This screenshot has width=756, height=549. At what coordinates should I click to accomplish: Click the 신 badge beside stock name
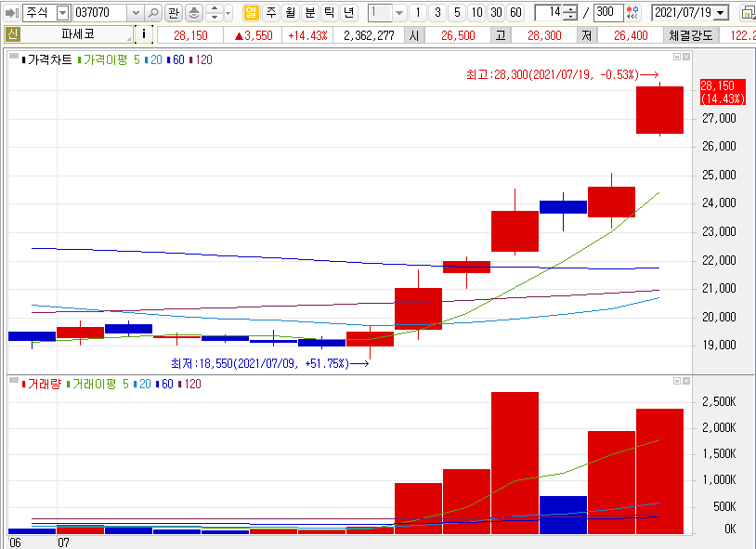[x=12, y=34]
